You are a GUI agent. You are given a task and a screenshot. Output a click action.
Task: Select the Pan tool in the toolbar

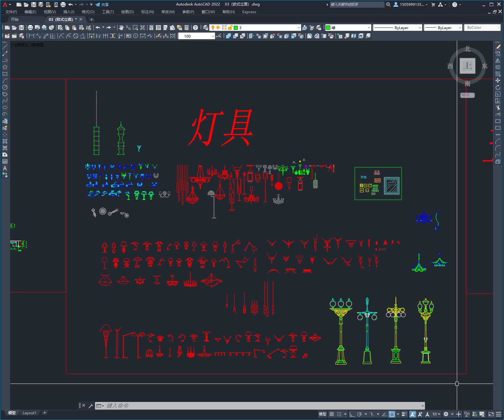pyautogui.click(x=121, y=27)
